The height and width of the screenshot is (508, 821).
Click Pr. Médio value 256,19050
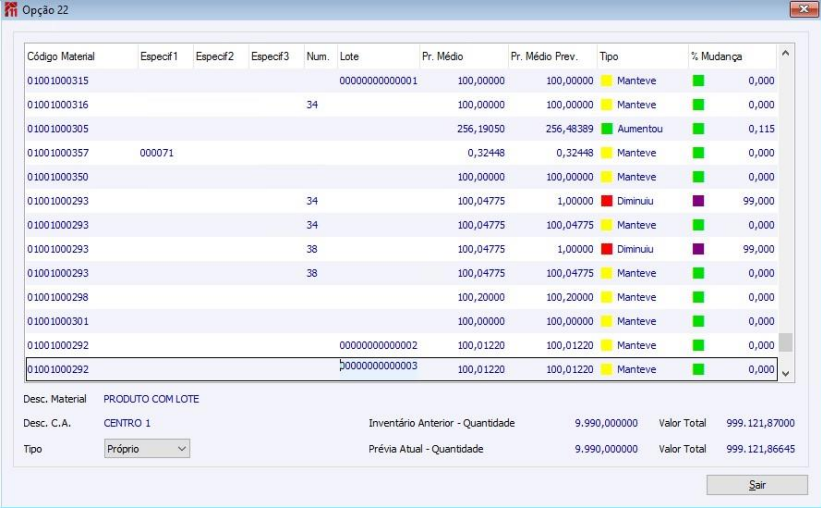point(481,129)
